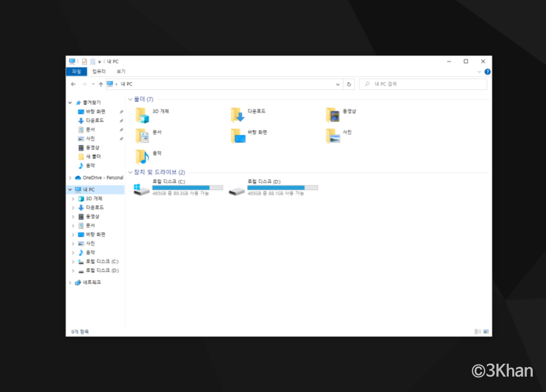546x392 pixels.
Task: Click the help question mark icon
Action: (x=487, y=72)
